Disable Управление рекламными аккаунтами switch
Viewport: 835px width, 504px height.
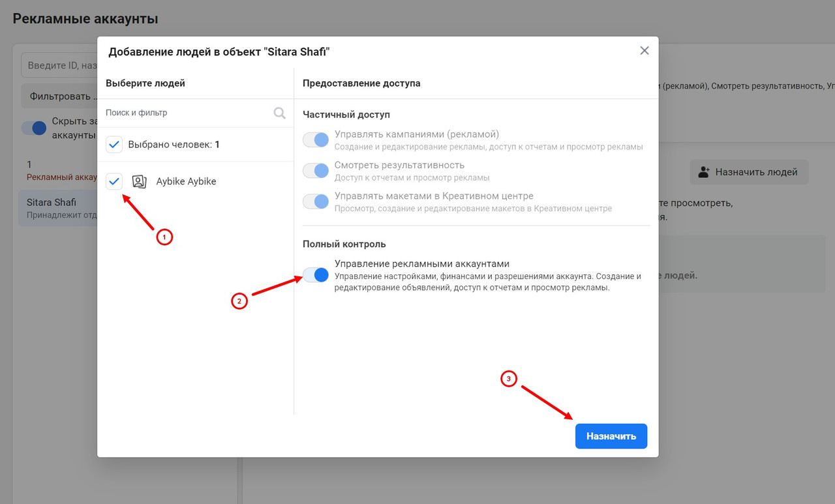coord(316,275)
